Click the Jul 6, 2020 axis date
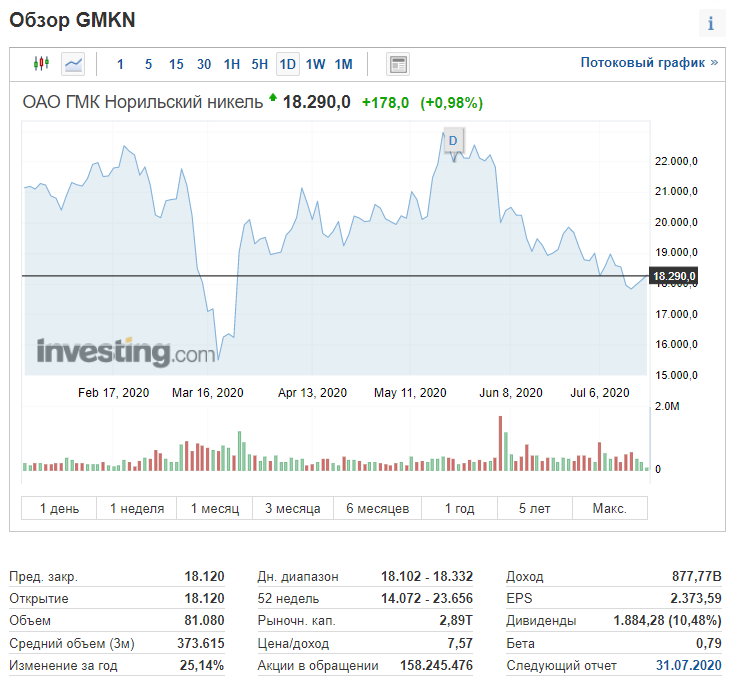 pyautogui.click(x=600, y=393)
